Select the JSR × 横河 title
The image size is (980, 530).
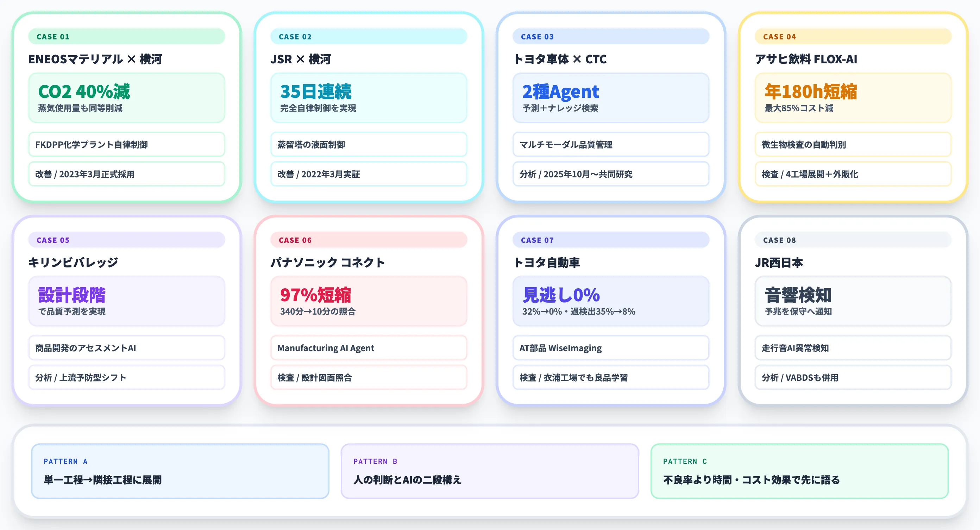coord(301,59)
